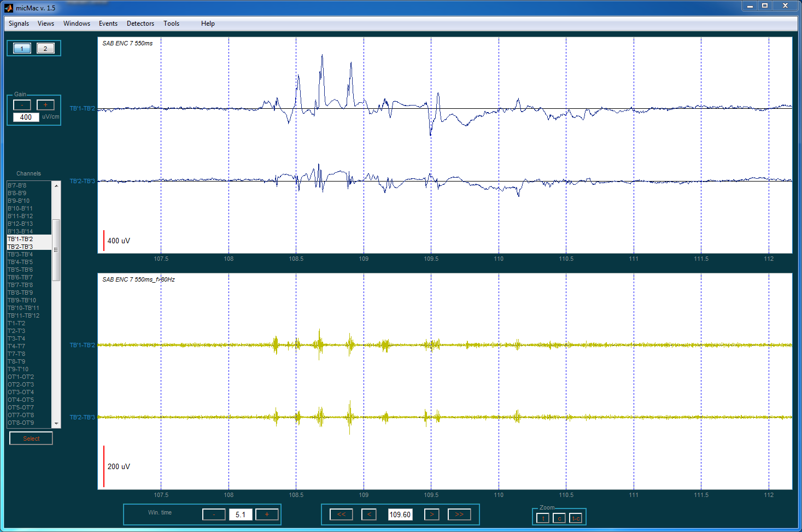This screenshot has height=532, width=802.
Task: Decrease window time with minus button
Action: point(214,515)
